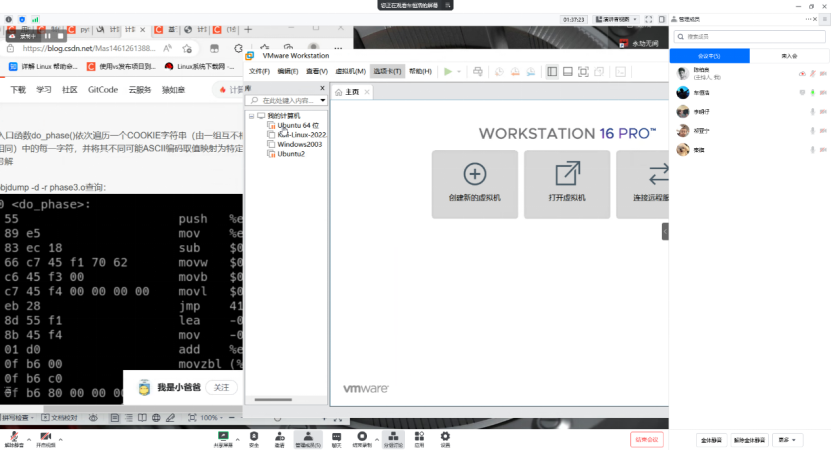This screenshot has width=831, height=450.
Task: Open the create new virtual machine tile
Action: tap(475, 184)
